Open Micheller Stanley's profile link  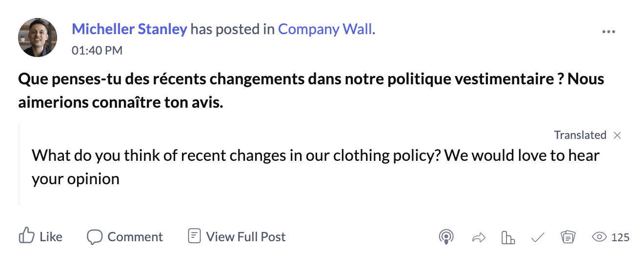pyautogui.click(x=129, y=29)
